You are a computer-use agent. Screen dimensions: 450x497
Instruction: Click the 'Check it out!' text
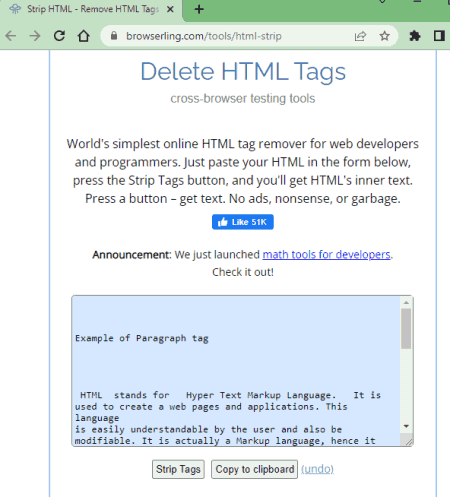243,272
